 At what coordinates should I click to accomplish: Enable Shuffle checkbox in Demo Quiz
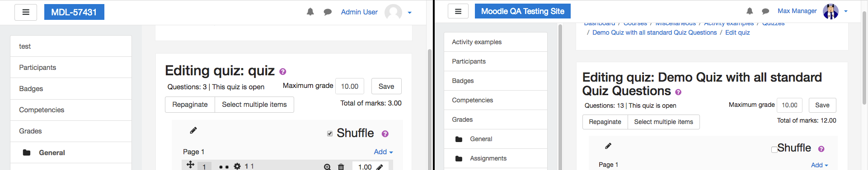coord(774,150)
